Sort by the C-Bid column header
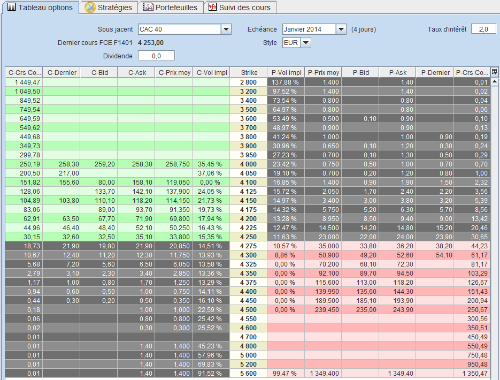The width and height of the screenshot is (500, 380). 99,72
